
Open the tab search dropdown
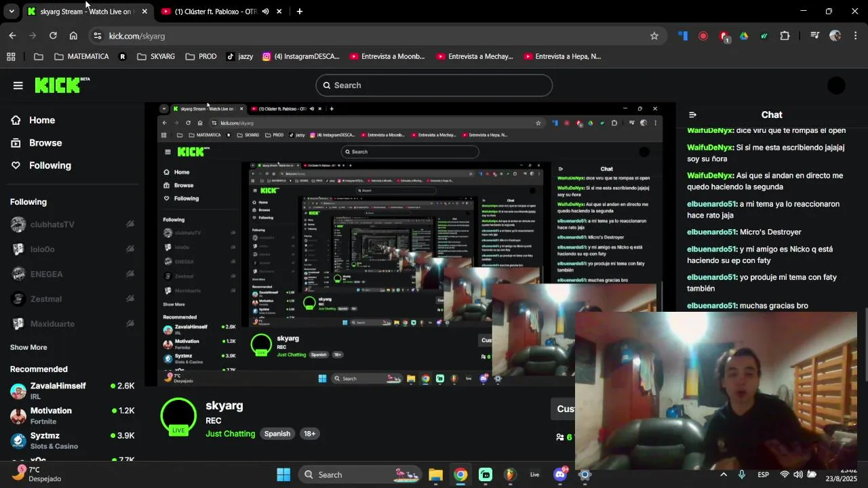[x=12, y=12]
